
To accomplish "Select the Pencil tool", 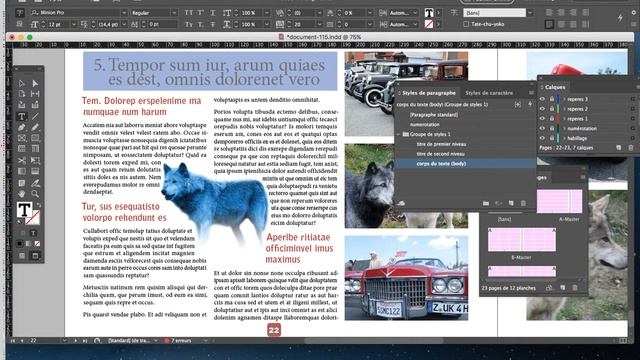I will click(35, 127).
